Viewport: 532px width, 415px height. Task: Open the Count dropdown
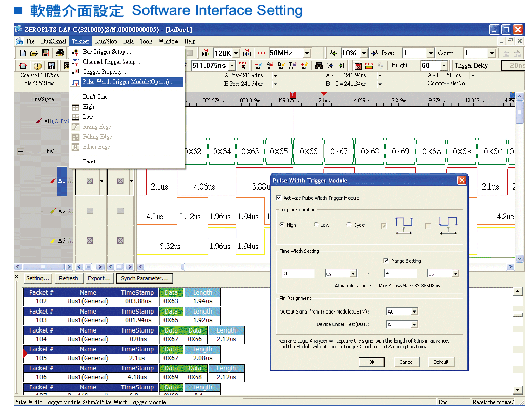(492, 53)
